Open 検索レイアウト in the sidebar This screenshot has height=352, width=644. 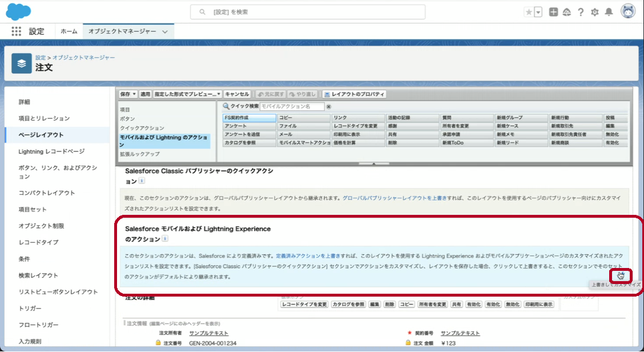click(x=38, y=275)
